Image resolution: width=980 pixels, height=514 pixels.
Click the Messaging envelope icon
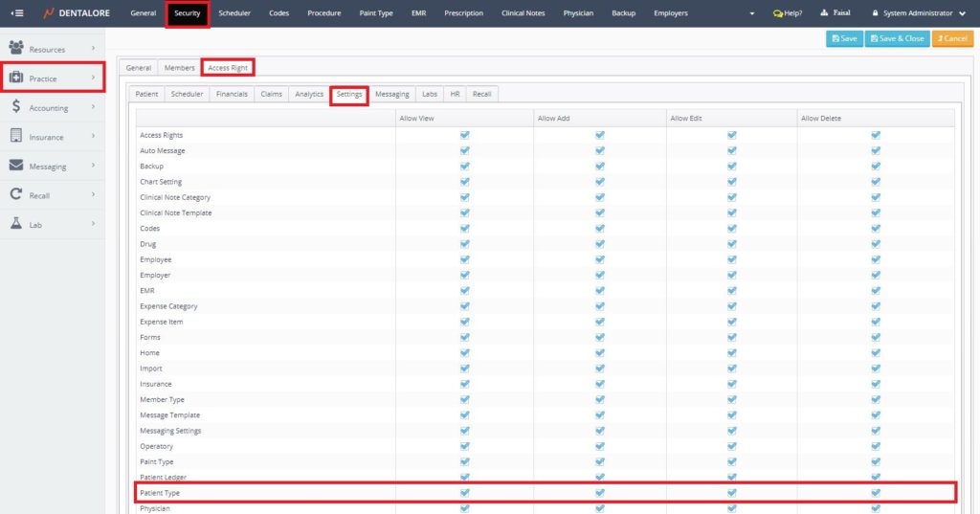[x=16, y=166]
